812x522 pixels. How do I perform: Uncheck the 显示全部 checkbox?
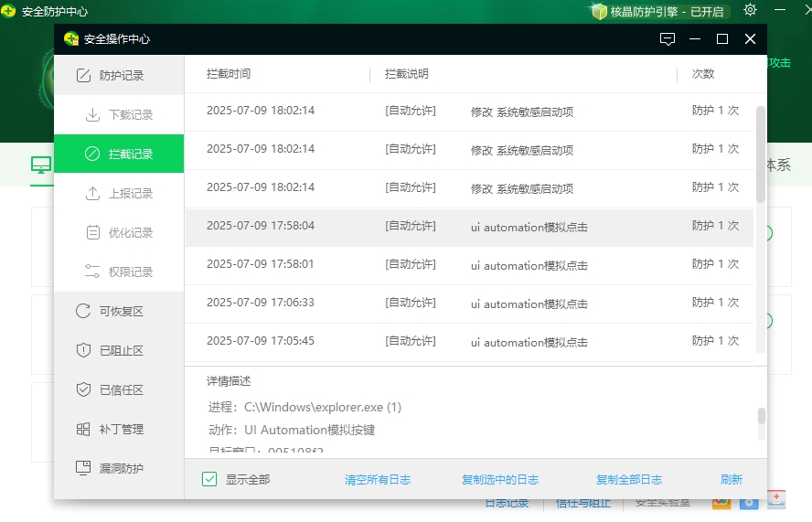click(x=209, y=479)
